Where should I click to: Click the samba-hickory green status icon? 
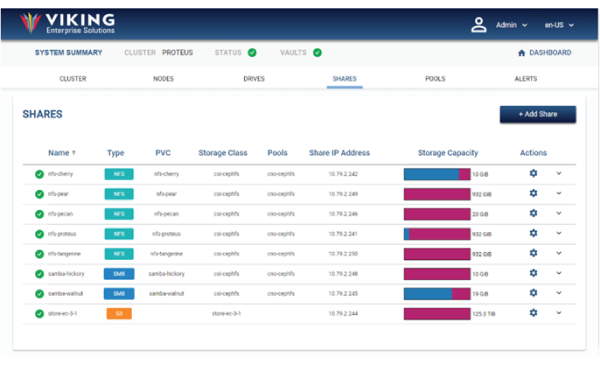pyautogui.click(x=39, y=274)
